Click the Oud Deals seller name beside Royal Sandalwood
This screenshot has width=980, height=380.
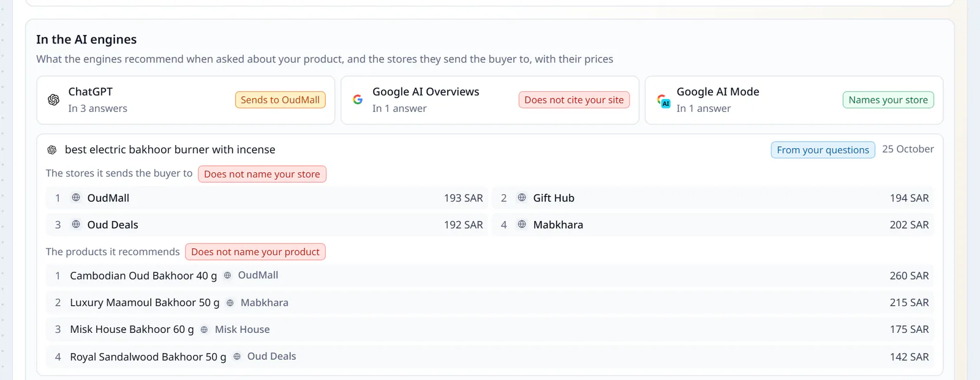pos(271,356)
